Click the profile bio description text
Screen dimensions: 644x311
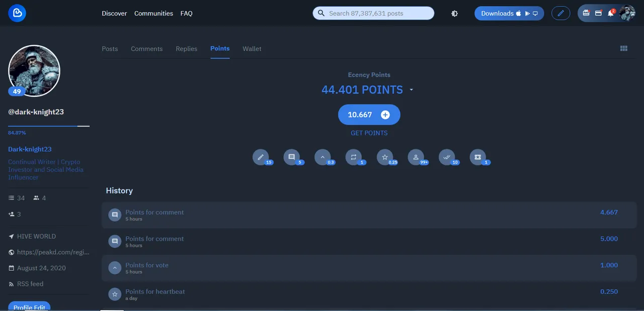pos(46,169)
